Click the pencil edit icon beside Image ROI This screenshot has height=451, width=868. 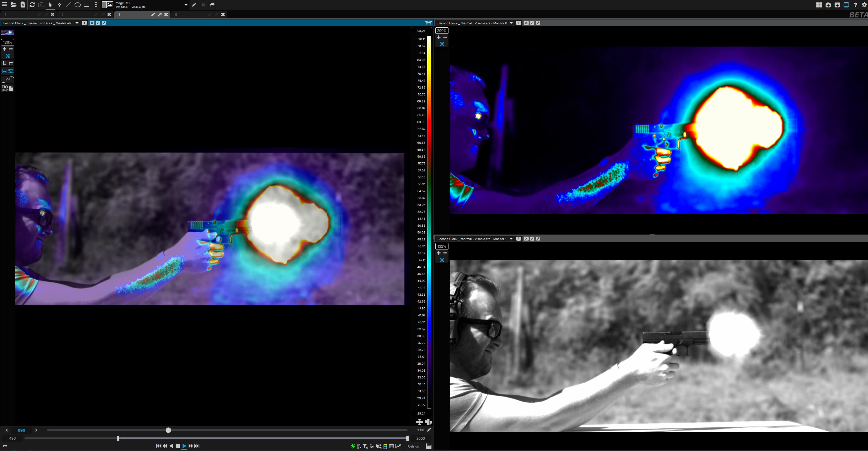pos(194,5)
